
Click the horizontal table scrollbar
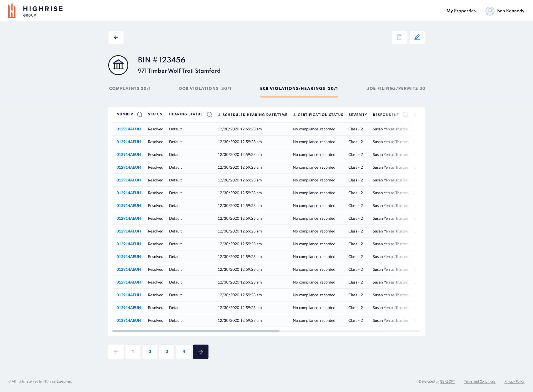(x=196, y=331)
